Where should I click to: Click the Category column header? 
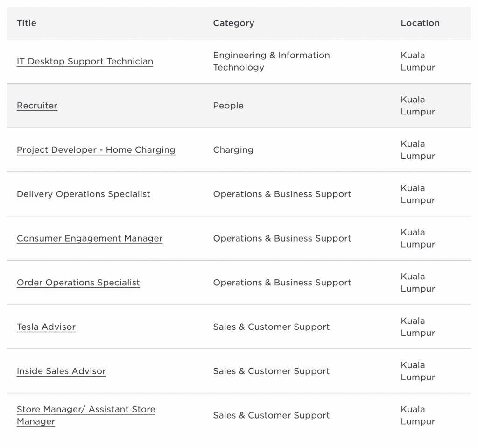click(233, 23)
